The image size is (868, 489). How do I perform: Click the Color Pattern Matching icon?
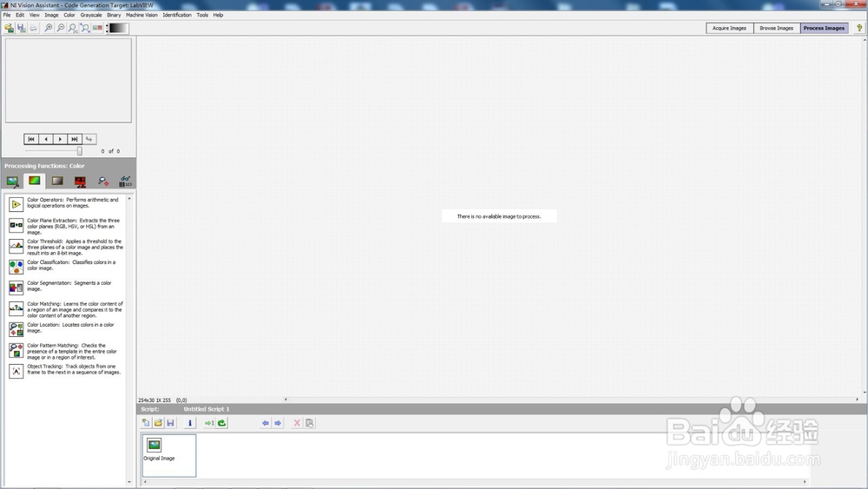pyautogui.click(x=16, y=350)
